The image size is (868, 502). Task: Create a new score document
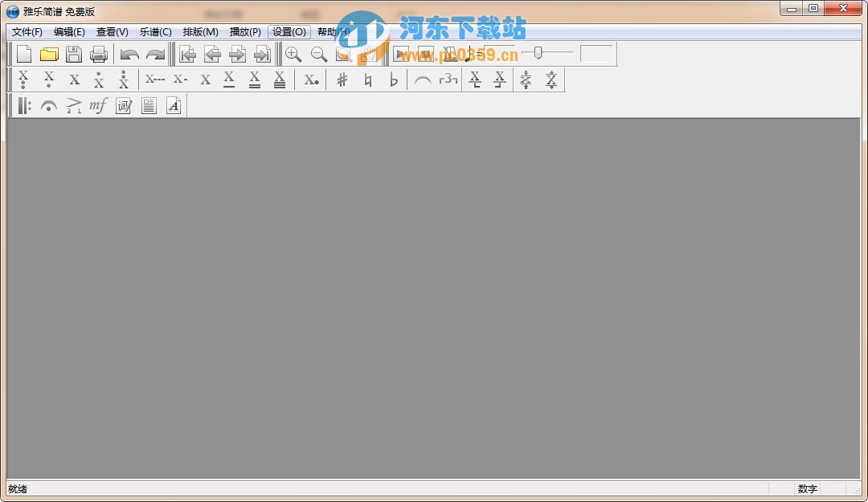[23, 54]
